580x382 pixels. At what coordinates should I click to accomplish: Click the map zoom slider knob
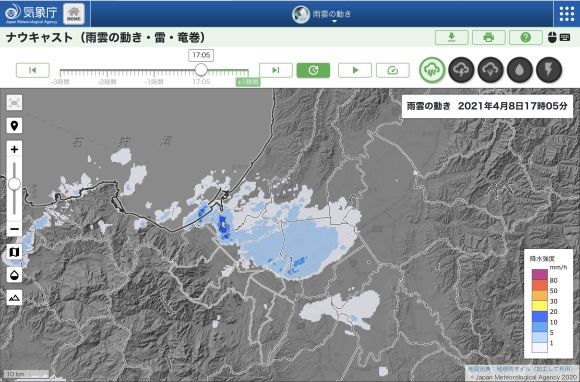click(14, 184)
